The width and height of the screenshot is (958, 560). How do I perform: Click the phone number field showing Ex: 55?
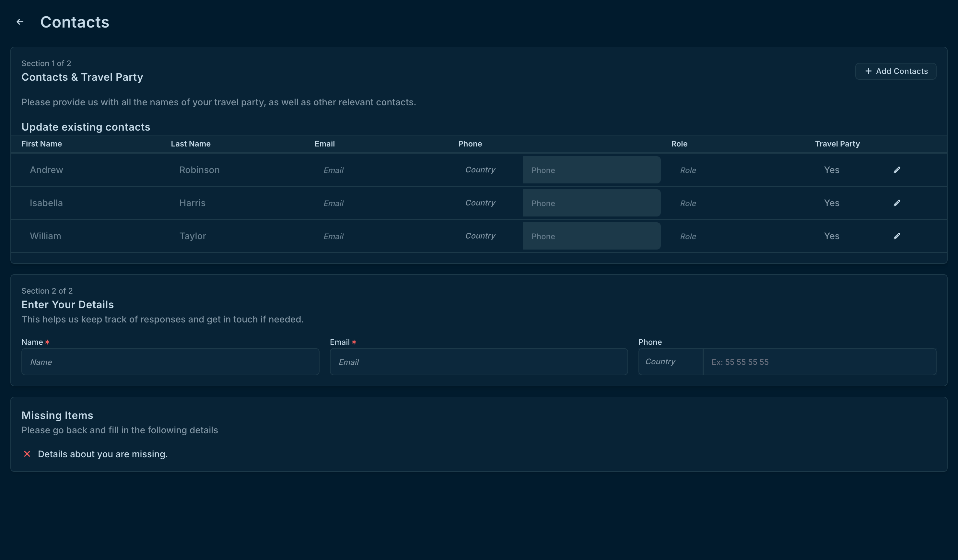(x=819, y=362)
